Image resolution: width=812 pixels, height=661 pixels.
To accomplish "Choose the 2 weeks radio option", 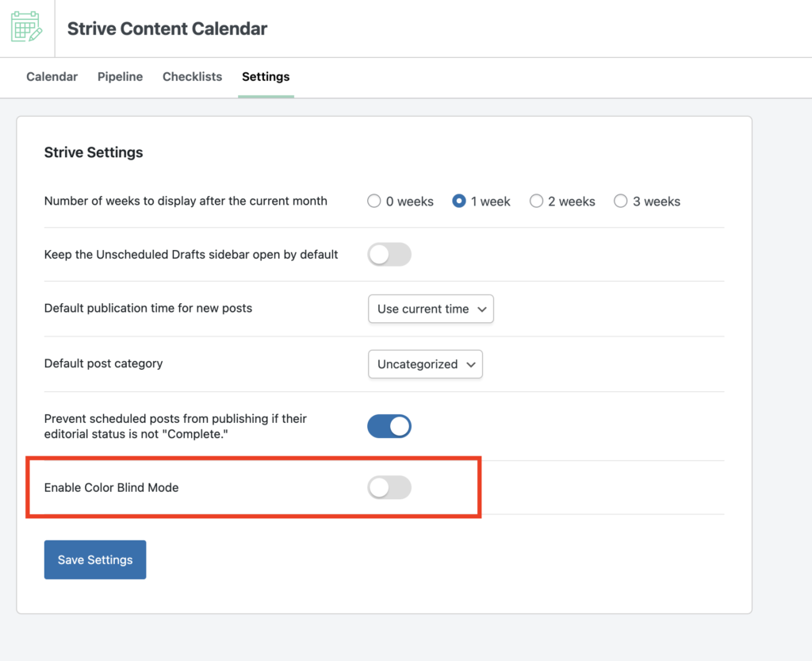I will pos(536,201).
